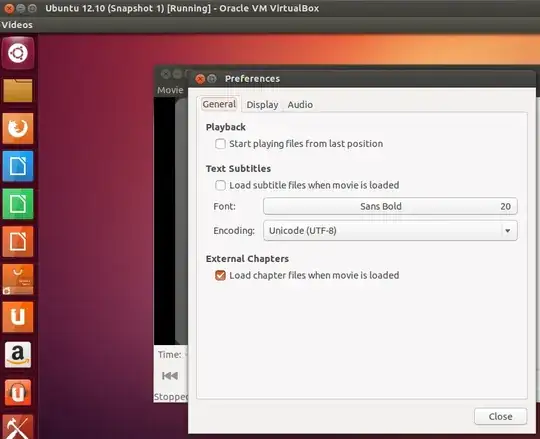Switch to the Display tab
Viewport: 540px width, 439px height.
tap(262, 105)
